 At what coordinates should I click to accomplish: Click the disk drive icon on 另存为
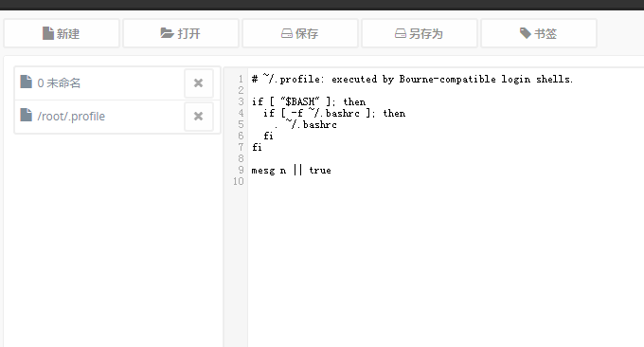coord(401,34)
